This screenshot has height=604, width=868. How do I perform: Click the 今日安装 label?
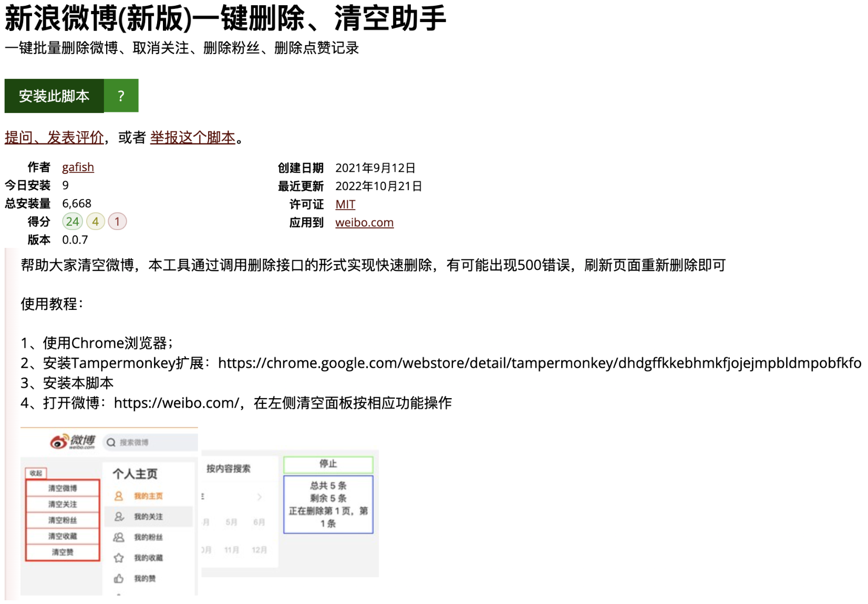click(28, 185)
